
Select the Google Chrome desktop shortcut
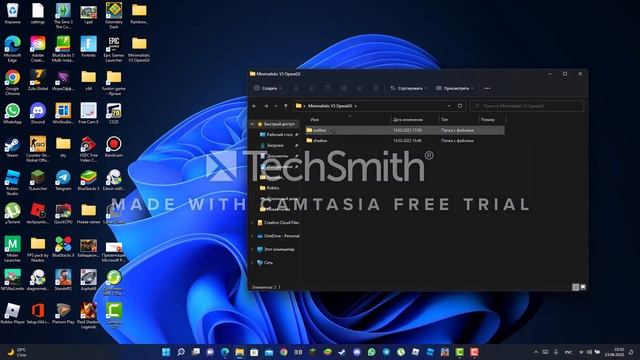pos(12,82)
